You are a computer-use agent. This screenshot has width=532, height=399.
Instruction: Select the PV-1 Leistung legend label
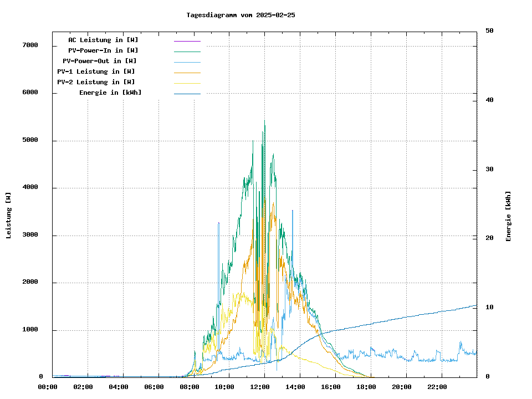(96, 71)
